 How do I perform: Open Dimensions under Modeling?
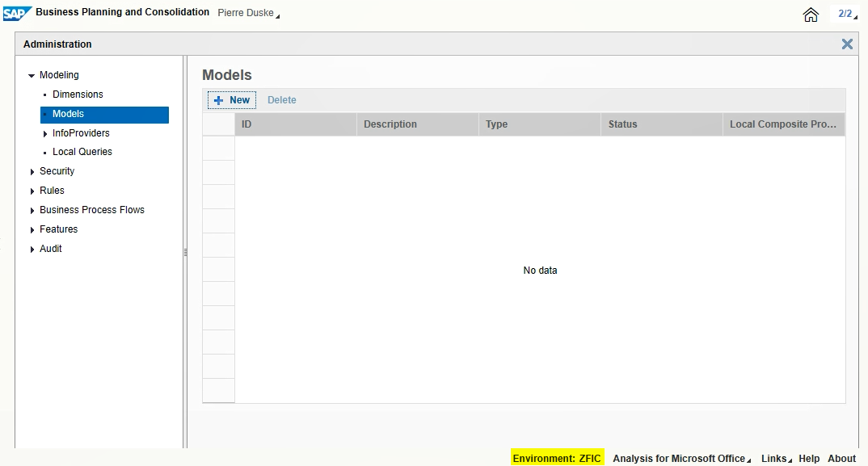click(78, 94)
